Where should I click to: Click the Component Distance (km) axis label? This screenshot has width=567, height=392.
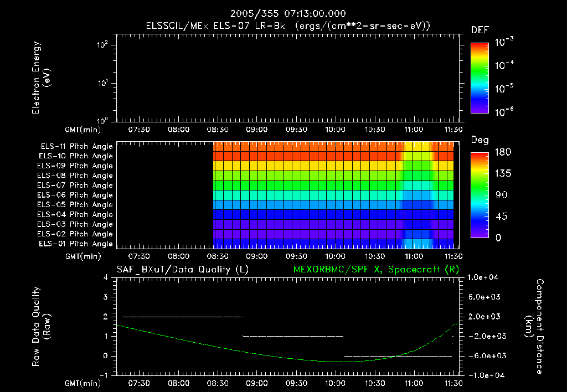click(534, 327)
